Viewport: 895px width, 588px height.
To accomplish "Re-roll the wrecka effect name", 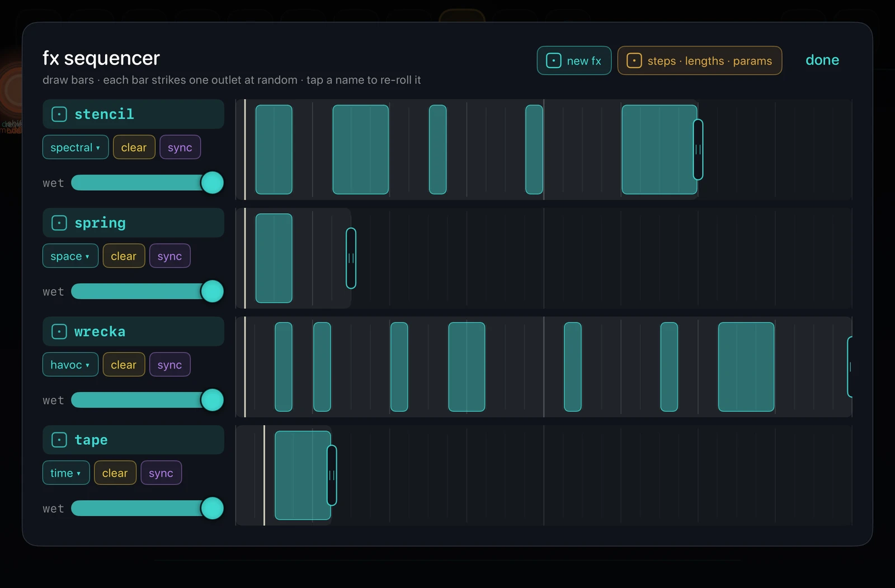I will [133, 331].
